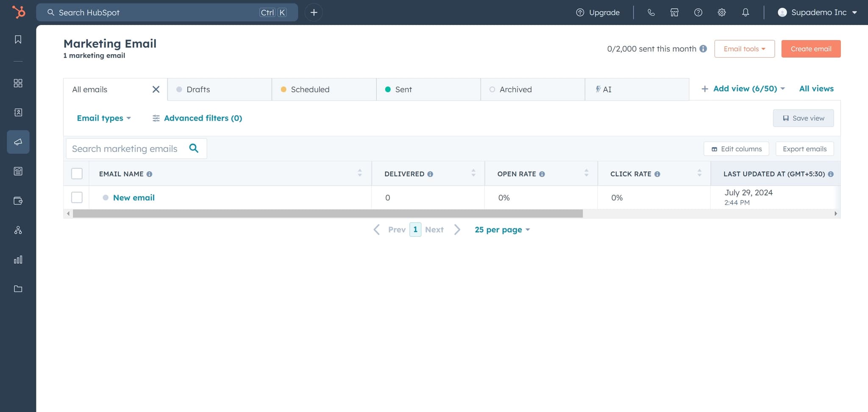
Task: Open the CRM contacts icon in sidebar
Action: click(18, 112)
